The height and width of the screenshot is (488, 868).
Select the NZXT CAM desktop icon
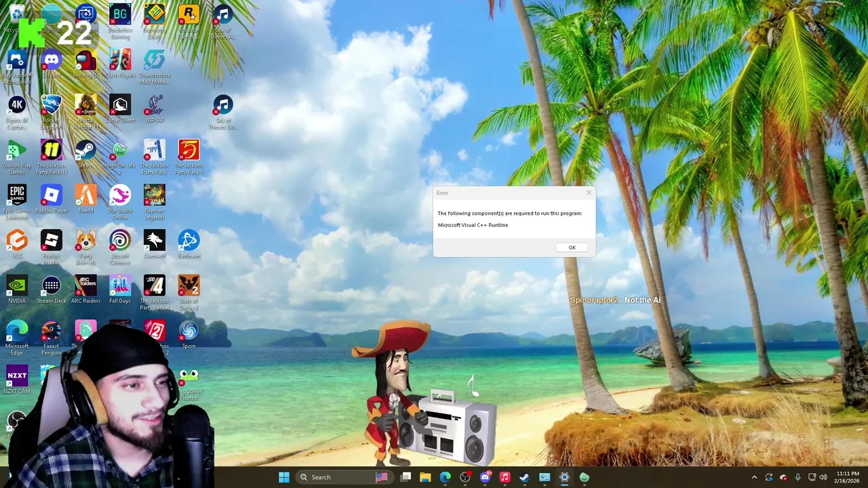17,380
